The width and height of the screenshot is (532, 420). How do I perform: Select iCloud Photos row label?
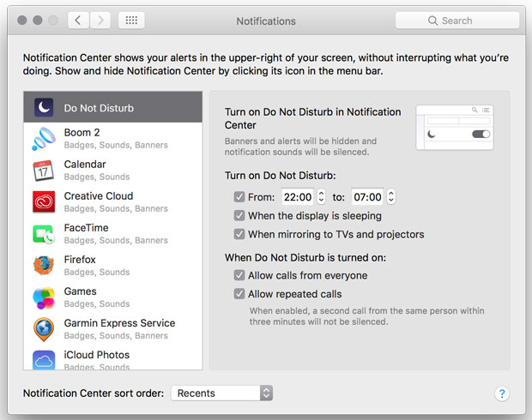(x=97, y=355)
